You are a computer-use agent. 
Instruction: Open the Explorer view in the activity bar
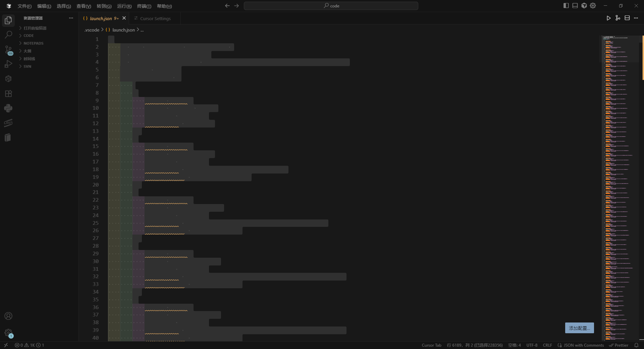tap(8, 20)
